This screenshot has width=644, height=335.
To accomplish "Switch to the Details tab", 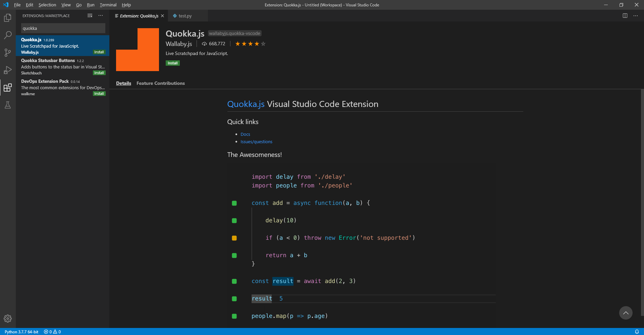I will [123, 83].
